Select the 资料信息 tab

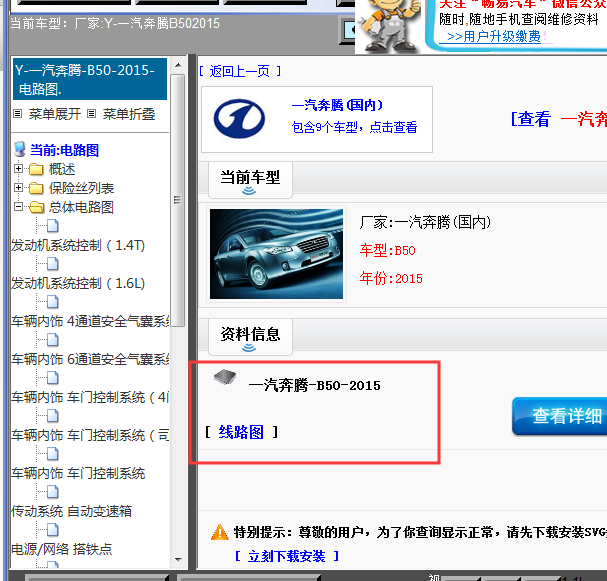(250, 337)
